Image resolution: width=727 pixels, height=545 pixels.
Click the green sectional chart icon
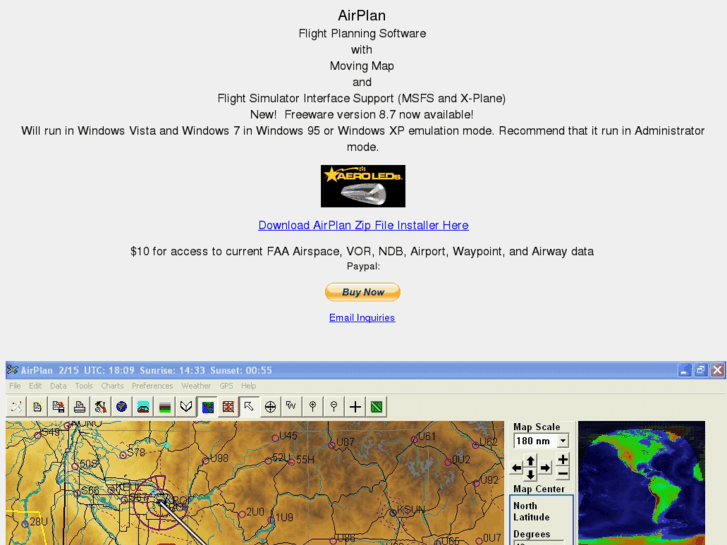tap(376, 407)
